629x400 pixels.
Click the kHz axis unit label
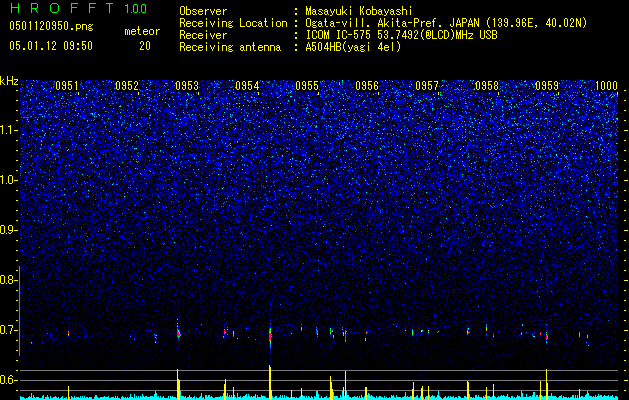[9, 81]
